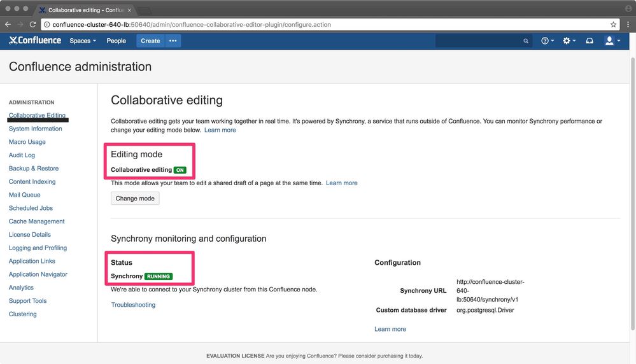
Task: Open Macro Usage in the sidebar
Action: pos(27,142)
